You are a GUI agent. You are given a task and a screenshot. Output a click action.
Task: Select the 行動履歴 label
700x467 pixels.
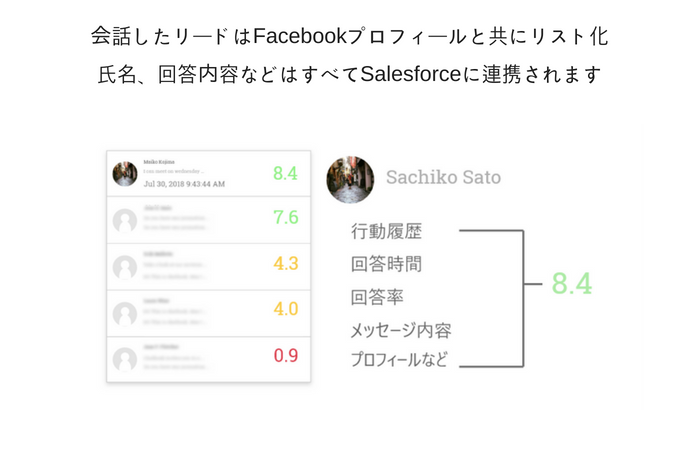click(386, 231)
